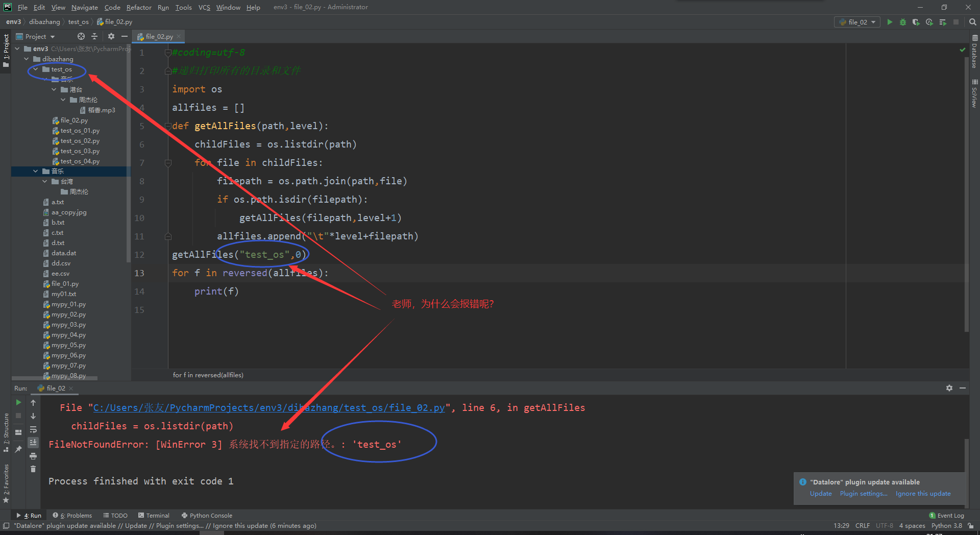
Task: Start debugging with the green bug icon
Action: (903, 22)
